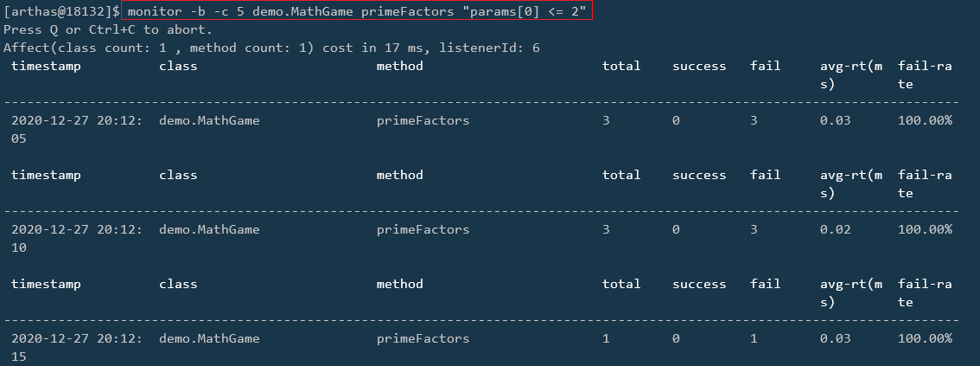The height and width of the screenshot is (366, 980).
Task: Select the third 'avg-rt(ms)' column header
Action: tap(851, 292)
